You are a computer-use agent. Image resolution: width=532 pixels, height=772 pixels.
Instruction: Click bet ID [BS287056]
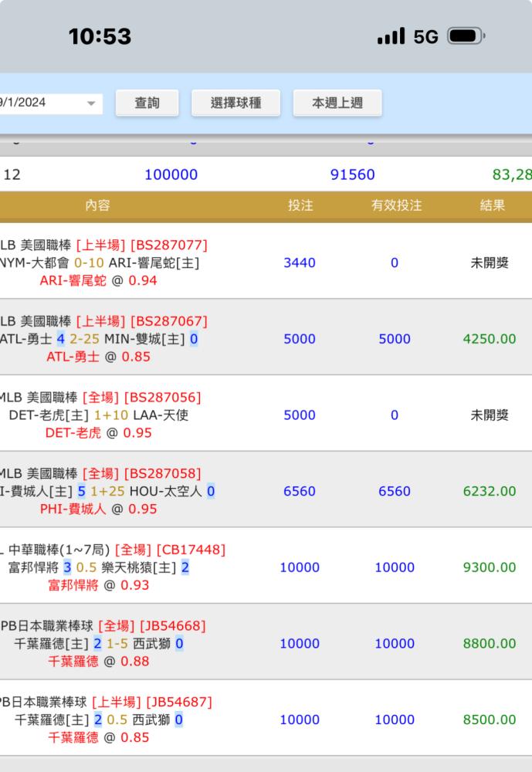(x=163, y=398)
